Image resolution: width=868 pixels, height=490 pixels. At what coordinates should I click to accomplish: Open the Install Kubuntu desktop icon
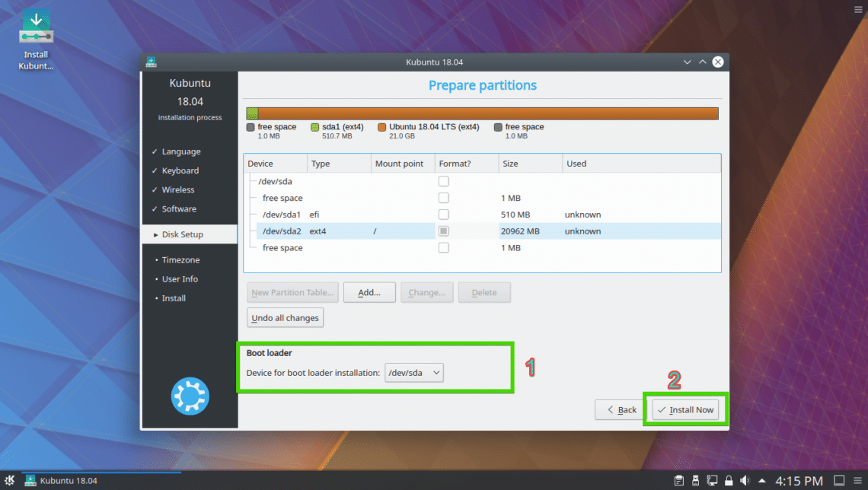36,40
